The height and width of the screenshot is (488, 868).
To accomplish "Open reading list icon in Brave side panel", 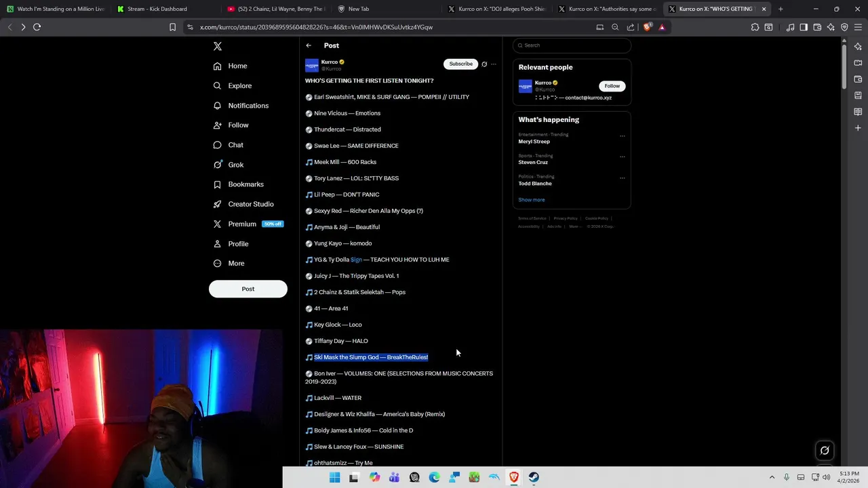I will (x=858, y=112).
